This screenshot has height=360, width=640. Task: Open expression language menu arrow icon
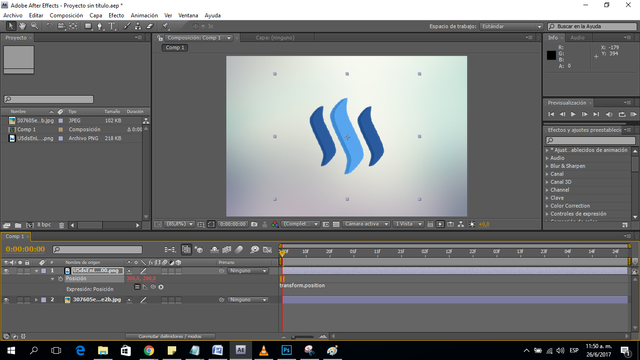pyautogui.click(x=161, y=287)
